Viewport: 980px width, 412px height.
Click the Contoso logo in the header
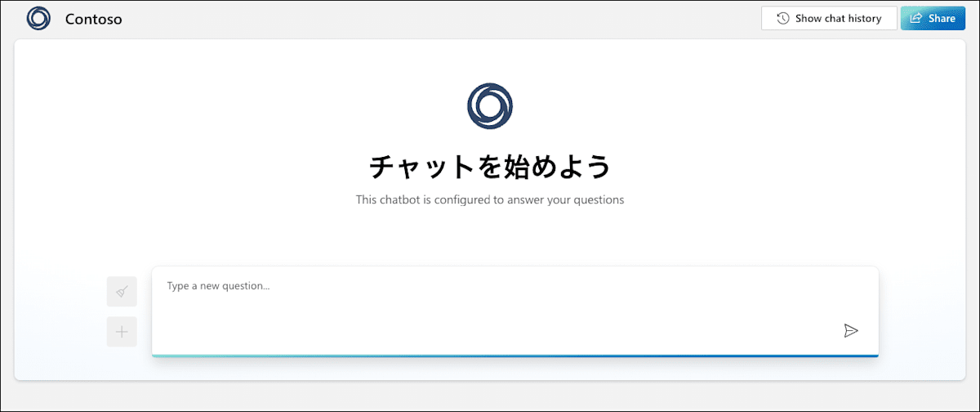point(38,19)
